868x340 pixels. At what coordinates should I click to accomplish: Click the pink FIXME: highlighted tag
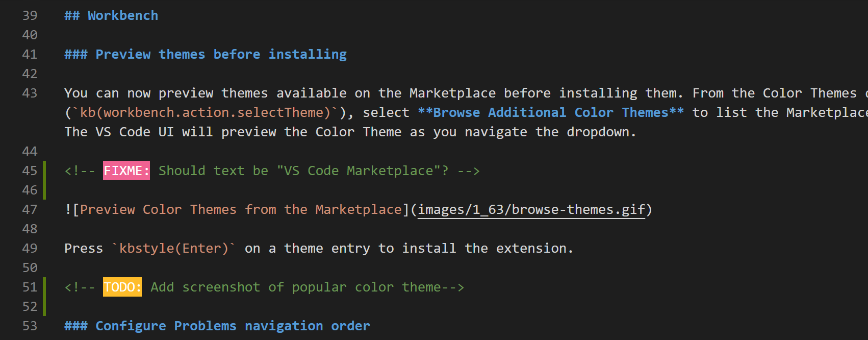126,171
